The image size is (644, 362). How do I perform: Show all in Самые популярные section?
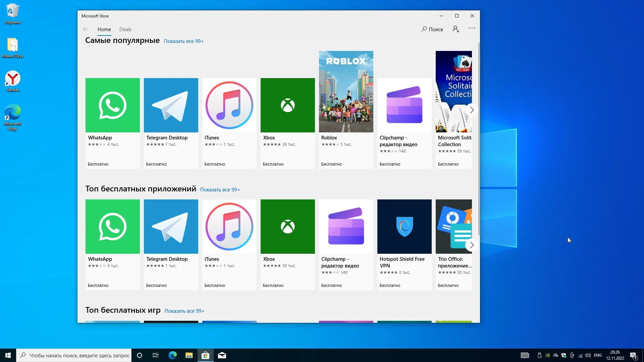(183, 41)
